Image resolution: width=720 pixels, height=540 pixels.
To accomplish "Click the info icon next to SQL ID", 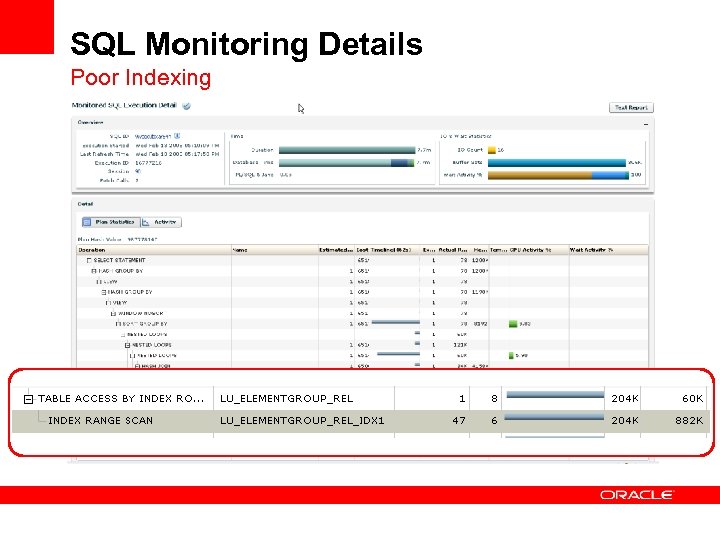I will (x=177, y=136).
